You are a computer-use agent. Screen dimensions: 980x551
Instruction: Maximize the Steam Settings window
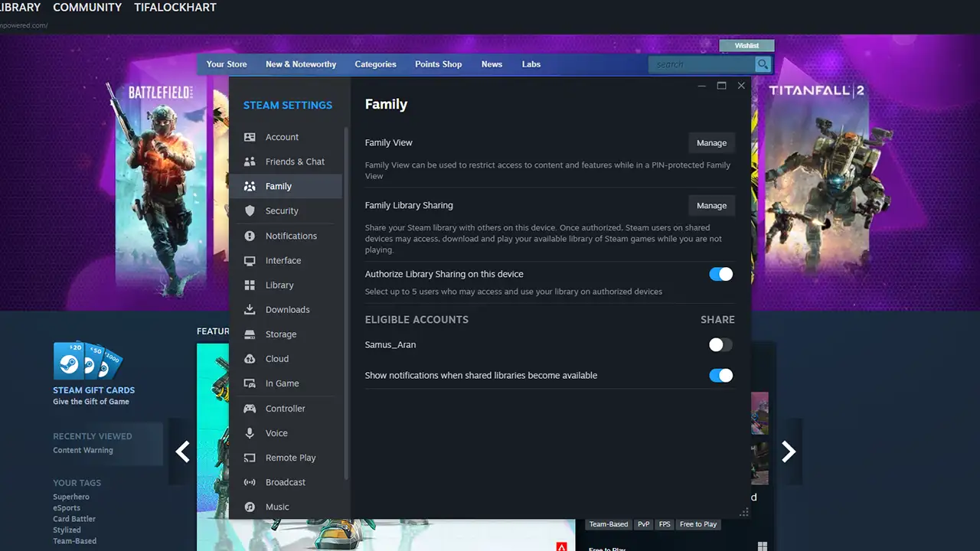(721, 86)
